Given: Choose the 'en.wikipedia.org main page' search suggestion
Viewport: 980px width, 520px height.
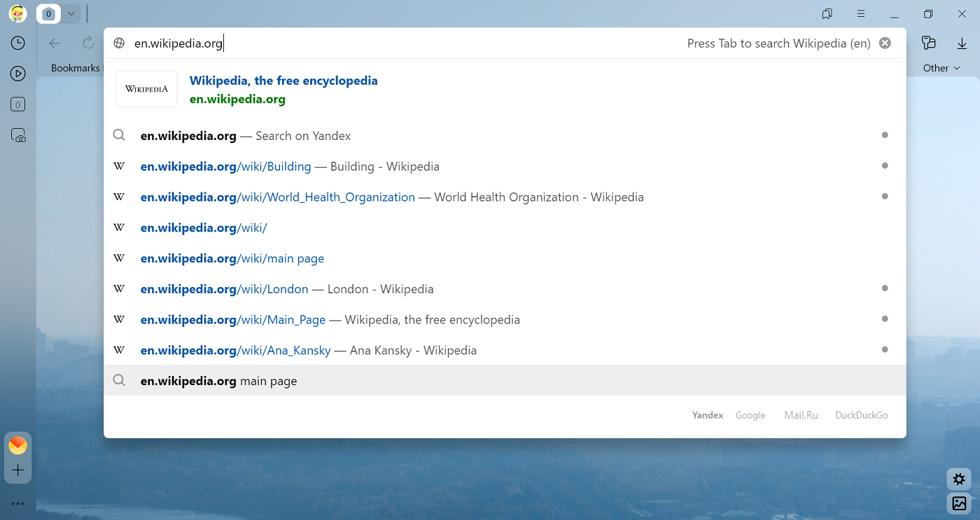Looking at the screenshot, I should click(x=219, y=381).
